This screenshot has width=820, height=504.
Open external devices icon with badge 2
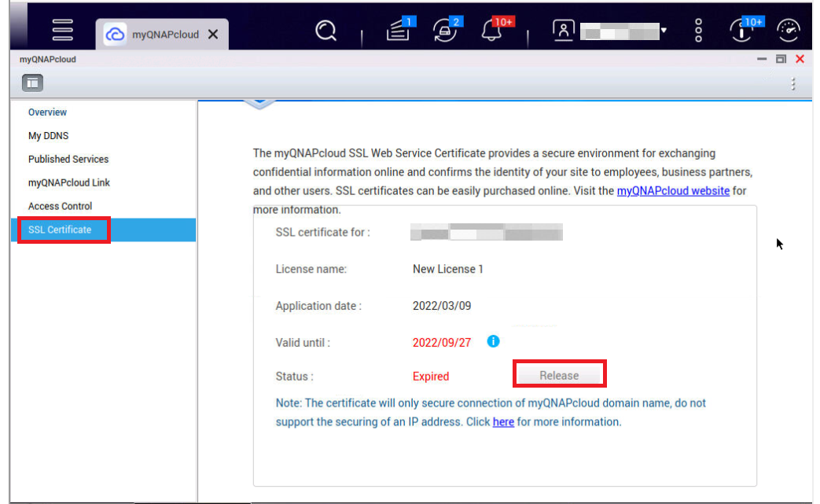(x=444, y=31)
